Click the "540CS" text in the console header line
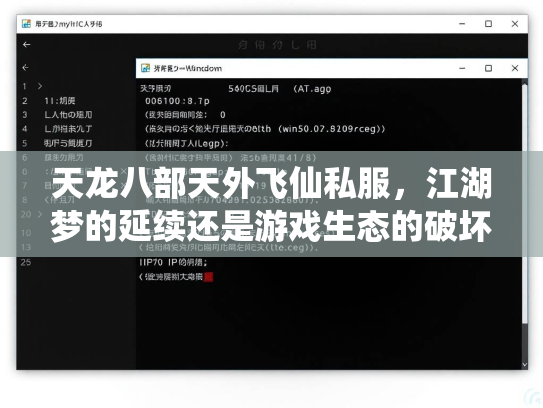 (x=242, y=89)
